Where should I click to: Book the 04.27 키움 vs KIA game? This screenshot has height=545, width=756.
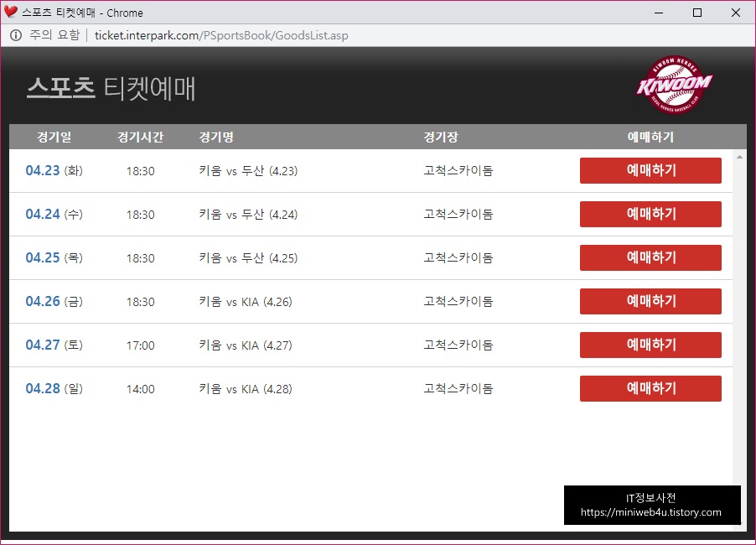pos(650,345)
